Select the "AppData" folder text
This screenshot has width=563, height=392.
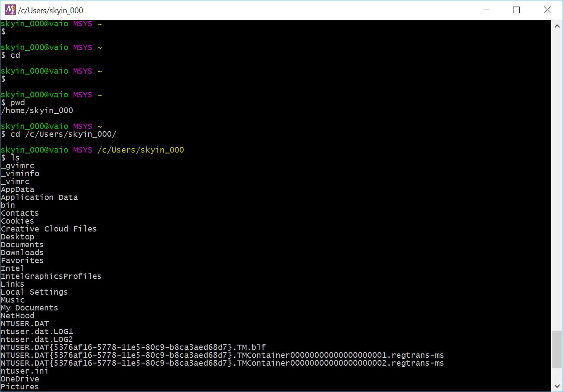coord(18,189)
